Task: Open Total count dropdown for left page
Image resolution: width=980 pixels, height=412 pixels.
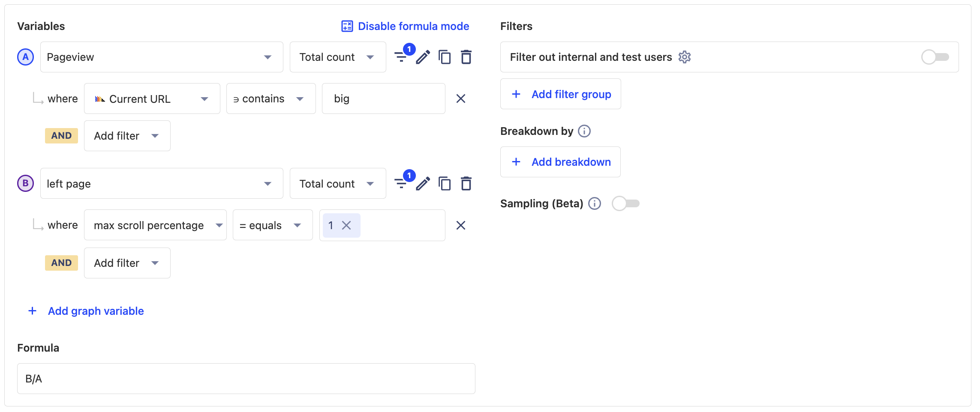Action: point(337,184)
